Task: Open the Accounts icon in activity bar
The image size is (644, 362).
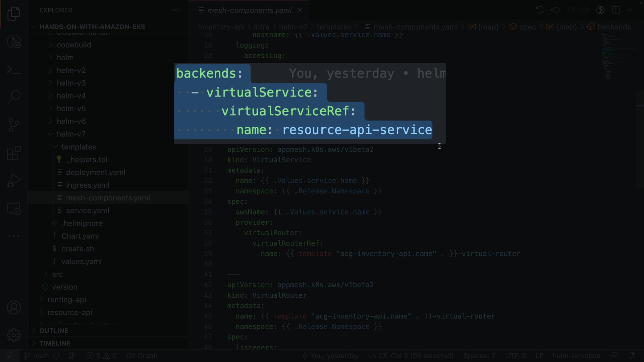Action: pos(14,307)
